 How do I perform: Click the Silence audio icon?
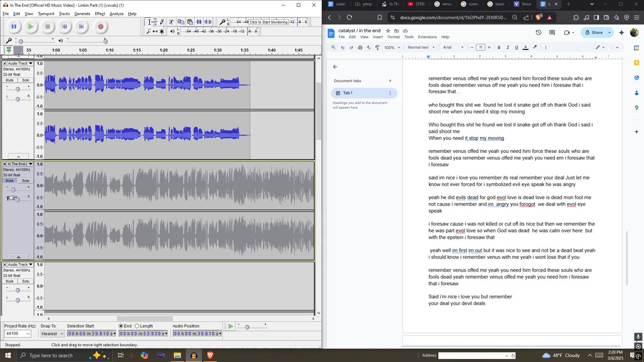pos(208,22)
